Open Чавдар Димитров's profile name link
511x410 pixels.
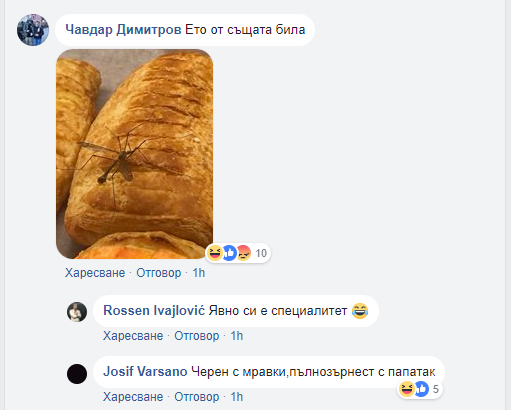[123, 30]
